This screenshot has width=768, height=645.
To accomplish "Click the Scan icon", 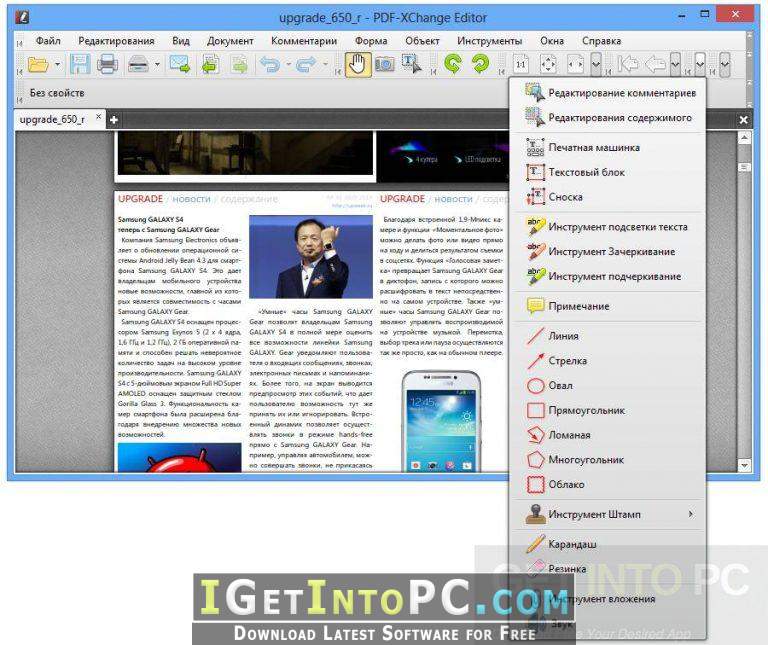I will pos(138,65).
